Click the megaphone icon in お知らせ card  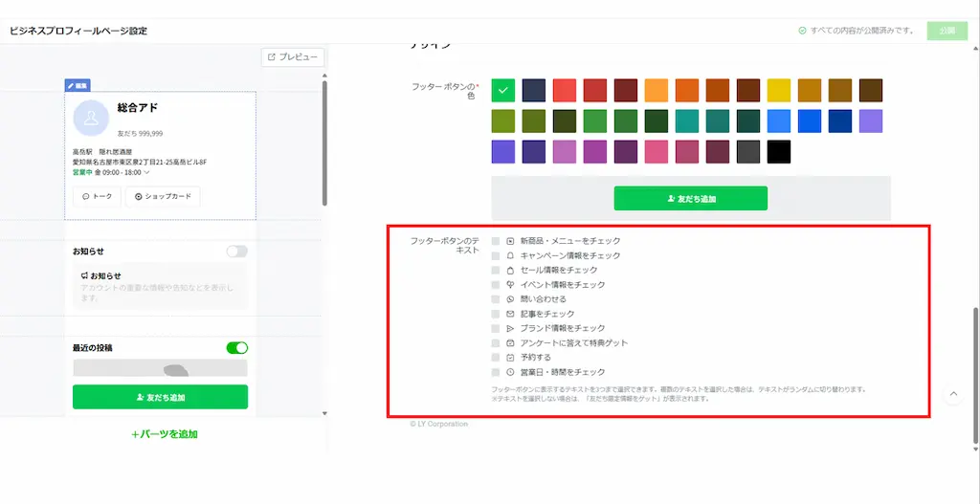tap(84, 275)
